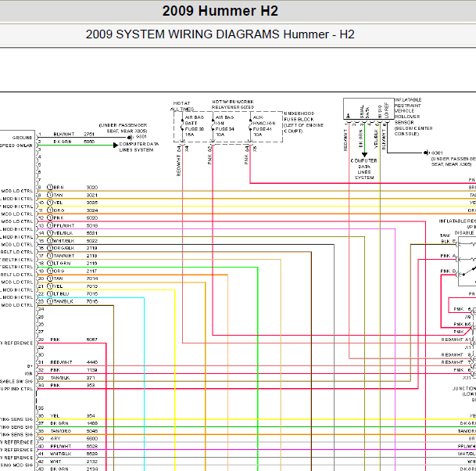Click the G301 ground symbol near passenger seat note
Screen dimensions: 476x471
click(x=130, y=138)
